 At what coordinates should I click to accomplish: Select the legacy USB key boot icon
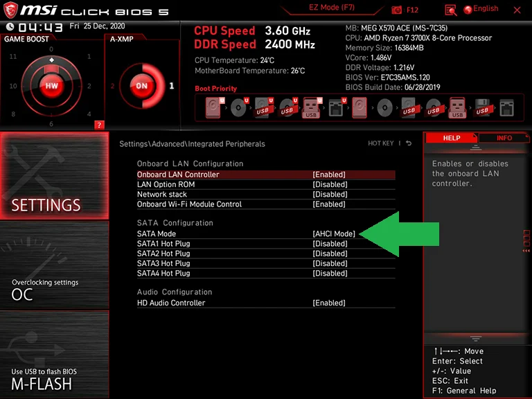point(457,107)
